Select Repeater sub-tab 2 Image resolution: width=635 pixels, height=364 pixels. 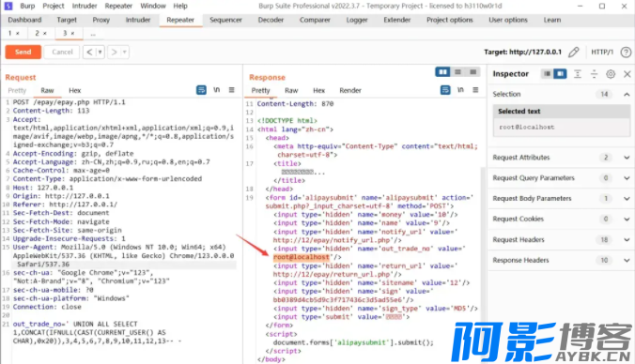[40, 33]
